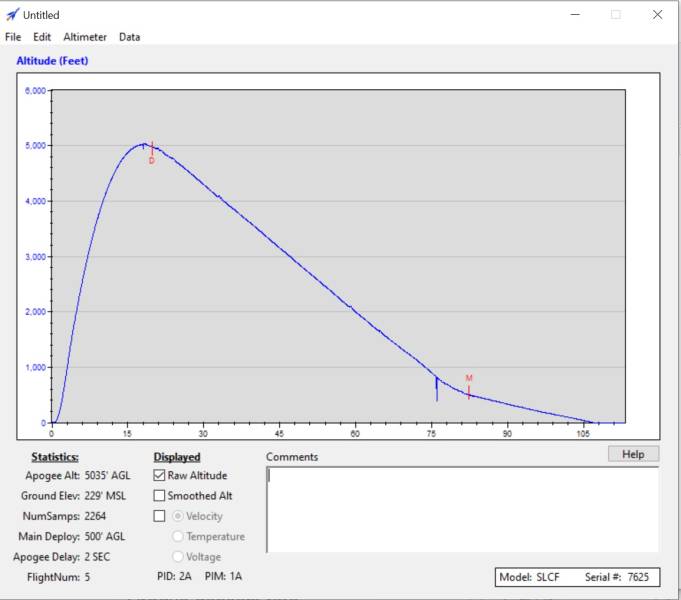Uncheck the Raw Altitude checkbox
The image size is (681, 600).
(160, 476)
